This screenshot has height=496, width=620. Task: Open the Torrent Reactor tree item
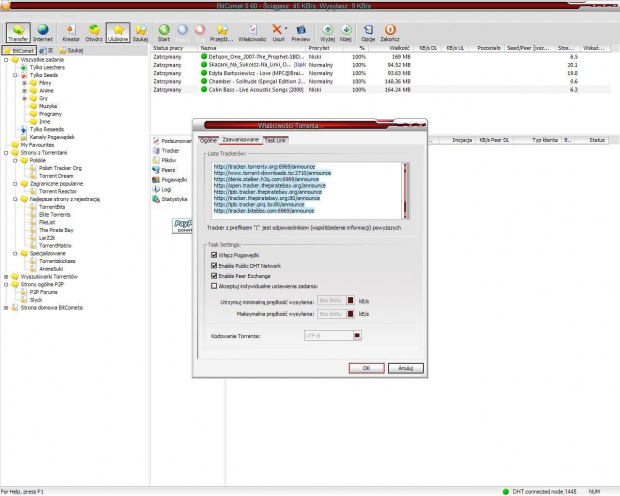(58, 191)
